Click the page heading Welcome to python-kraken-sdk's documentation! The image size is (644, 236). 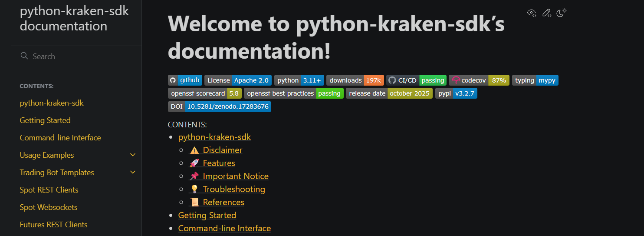(336, 37)
